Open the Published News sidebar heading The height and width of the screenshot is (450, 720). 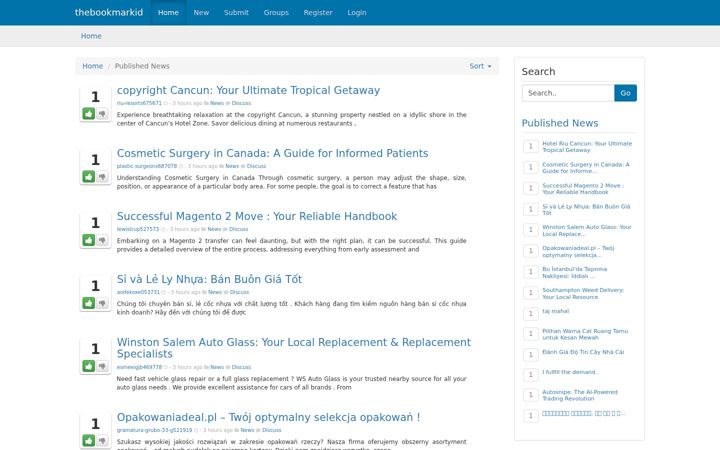(560, 123)
